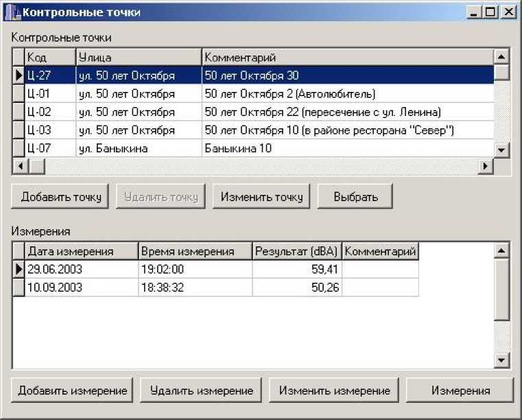Screen dimensions: 522x420
Task: Click the window title bar application icon
Action: 12,12
